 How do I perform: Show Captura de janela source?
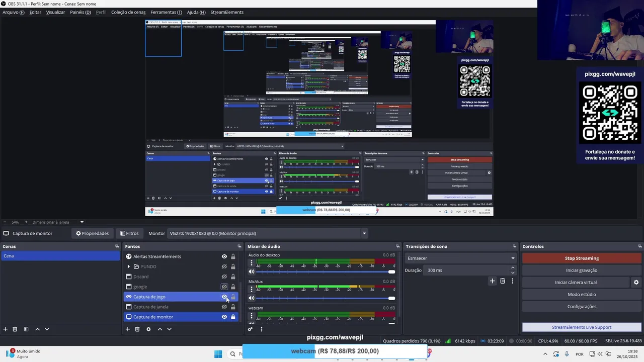[224, 307]
